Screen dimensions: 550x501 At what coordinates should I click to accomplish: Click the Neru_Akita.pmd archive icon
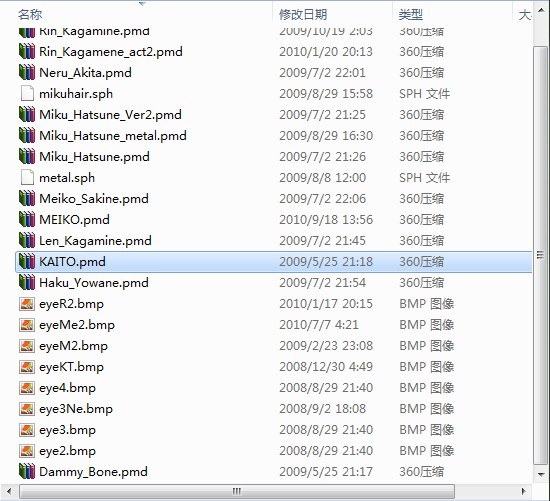click(x=27, y=73)
